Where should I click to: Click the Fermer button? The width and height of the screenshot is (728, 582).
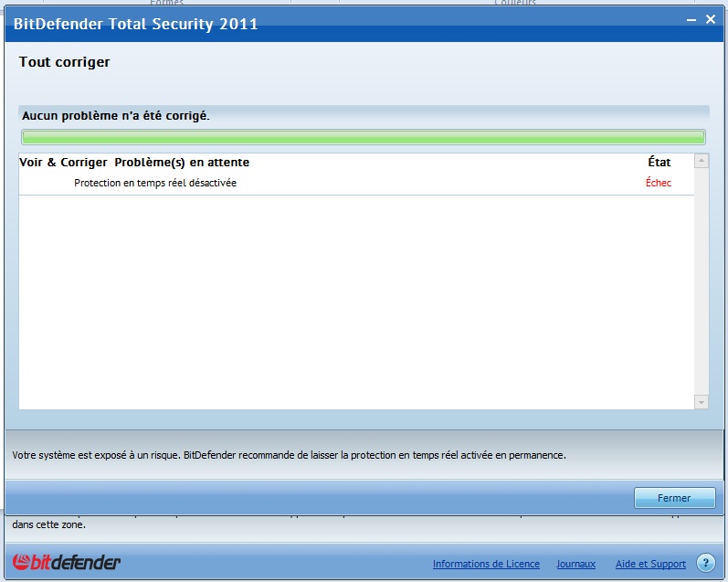click(675, 498)
